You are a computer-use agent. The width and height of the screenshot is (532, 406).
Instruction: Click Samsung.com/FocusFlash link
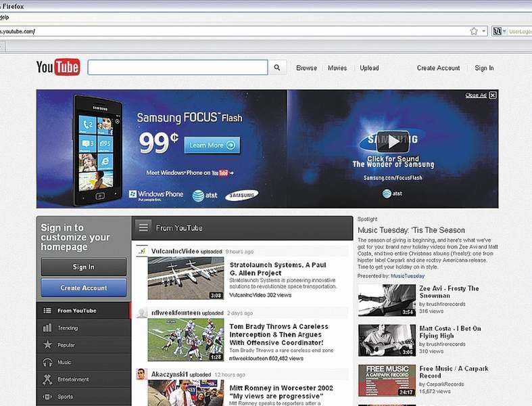393,177
